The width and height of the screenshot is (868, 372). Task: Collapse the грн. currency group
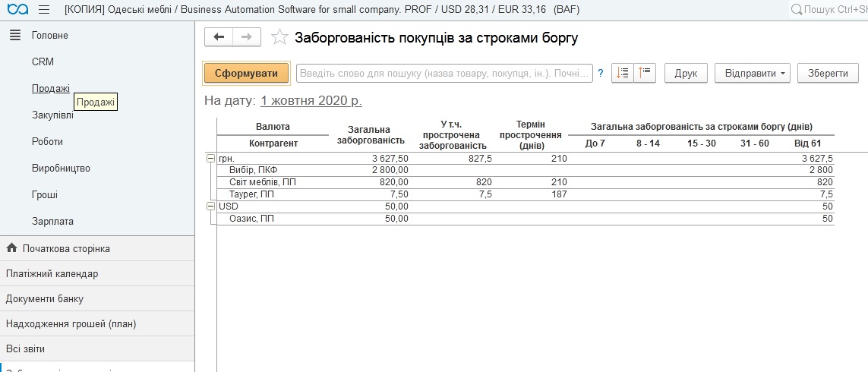(x=210, y=158)
